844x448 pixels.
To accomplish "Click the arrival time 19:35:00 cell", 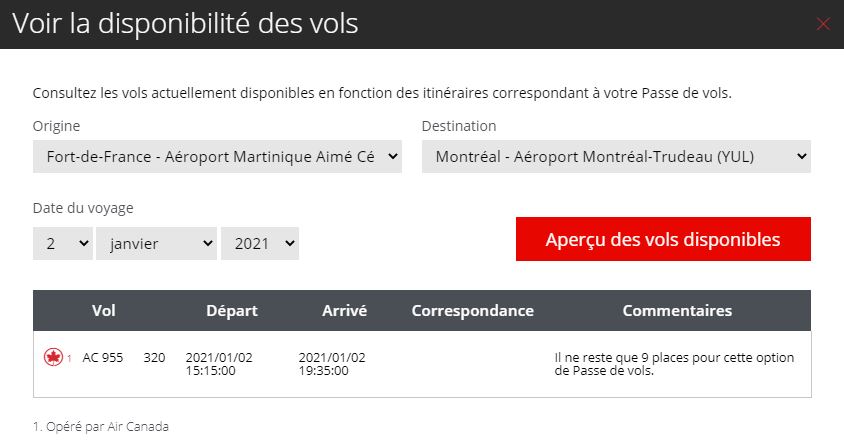I will coord(324,371).
